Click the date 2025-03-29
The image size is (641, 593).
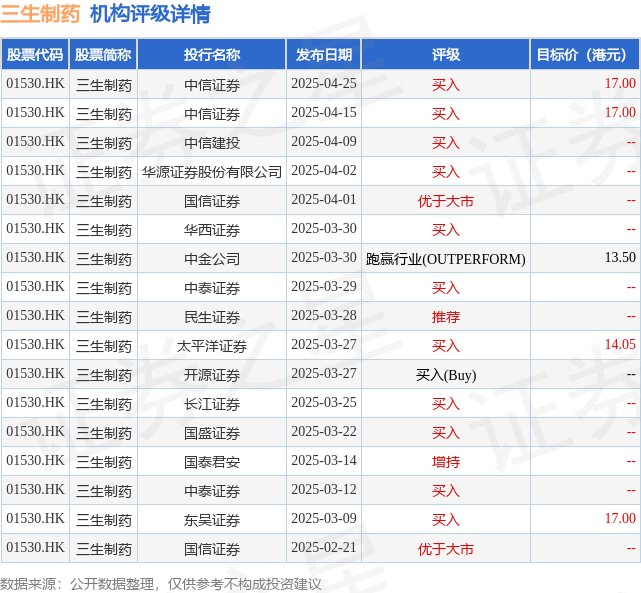(x=324, y=287)
